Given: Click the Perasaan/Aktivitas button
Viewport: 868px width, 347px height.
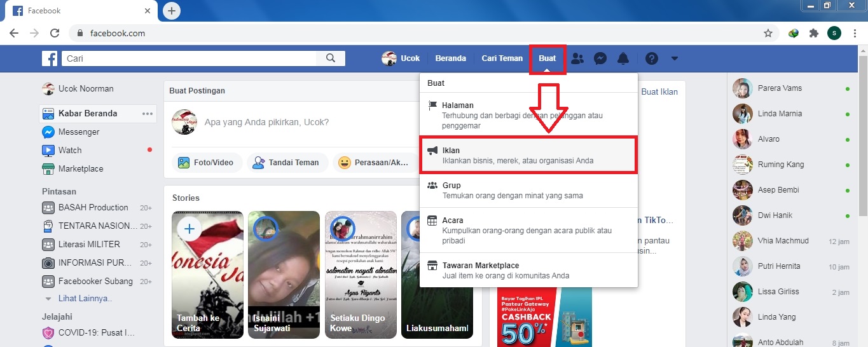Looking at the screenshot, I should 375,163.
